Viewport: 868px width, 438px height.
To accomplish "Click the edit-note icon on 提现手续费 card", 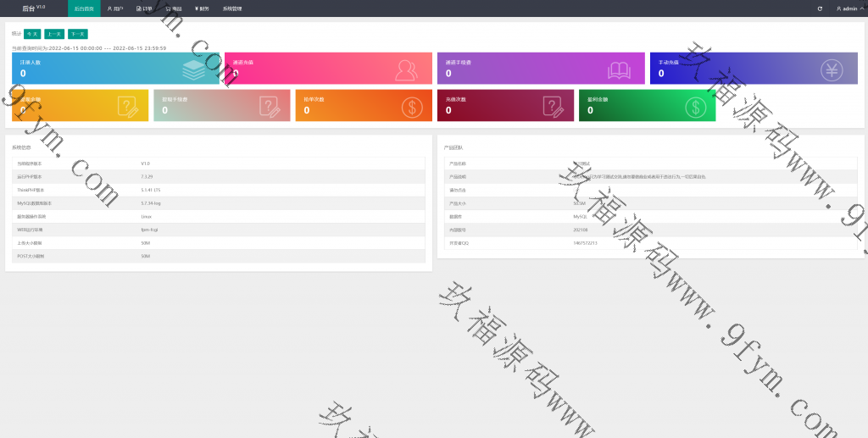I will [x=270, y=106].
